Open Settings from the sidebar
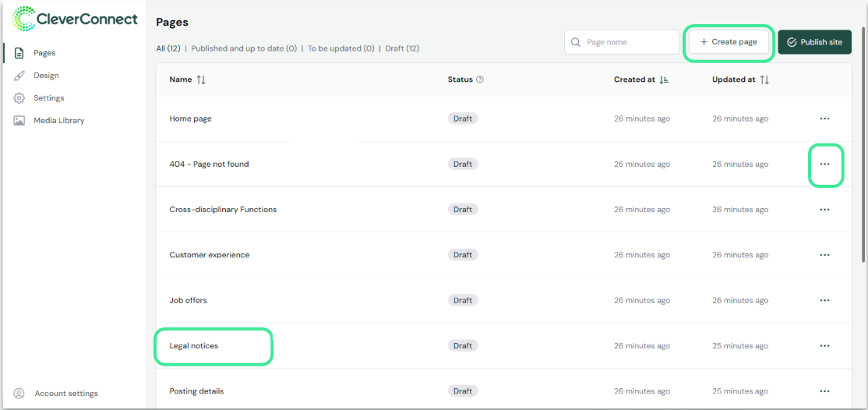 tap(48, 98)
